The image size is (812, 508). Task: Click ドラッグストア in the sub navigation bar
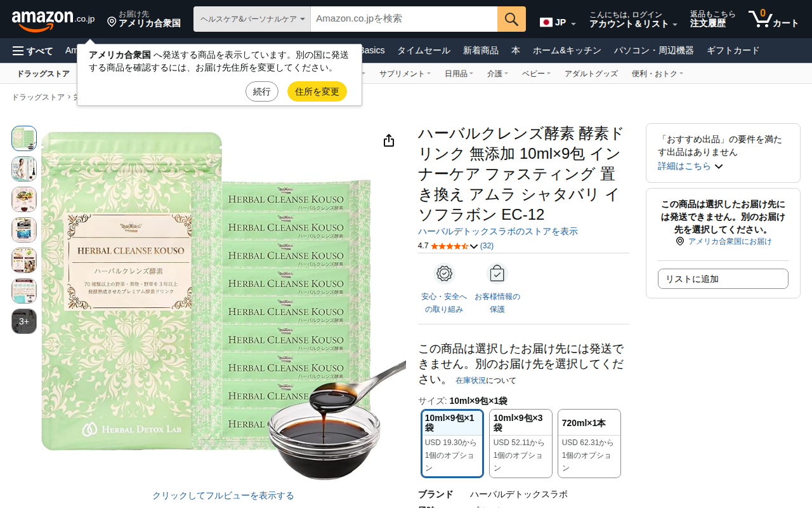tap(43, 74)
